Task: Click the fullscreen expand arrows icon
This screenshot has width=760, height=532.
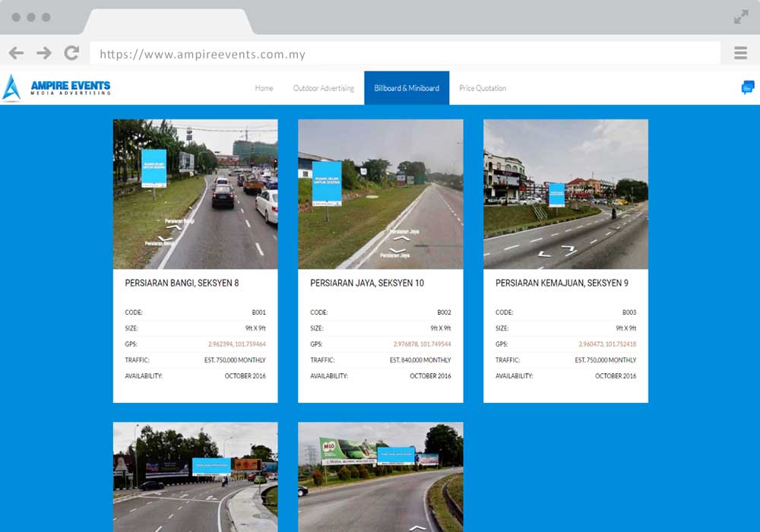Action: pyautogui.click(x=740, y=17)
